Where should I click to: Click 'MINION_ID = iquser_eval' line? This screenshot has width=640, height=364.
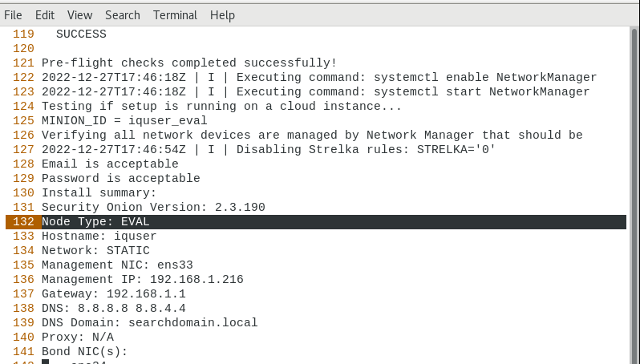124,121
